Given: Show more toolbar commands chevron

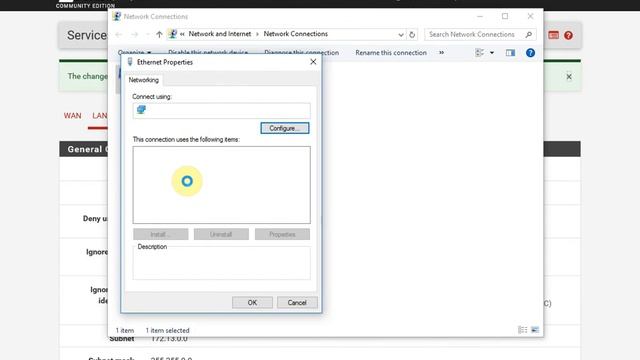Looking at the screenshot, I should point(441,53).
